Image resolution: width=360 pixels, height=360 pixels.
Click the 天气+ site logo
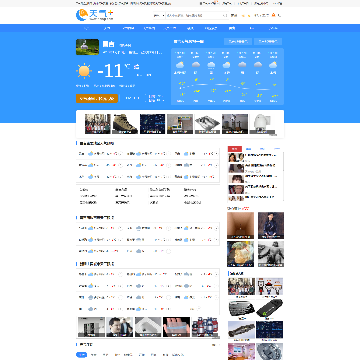[94, 15]
